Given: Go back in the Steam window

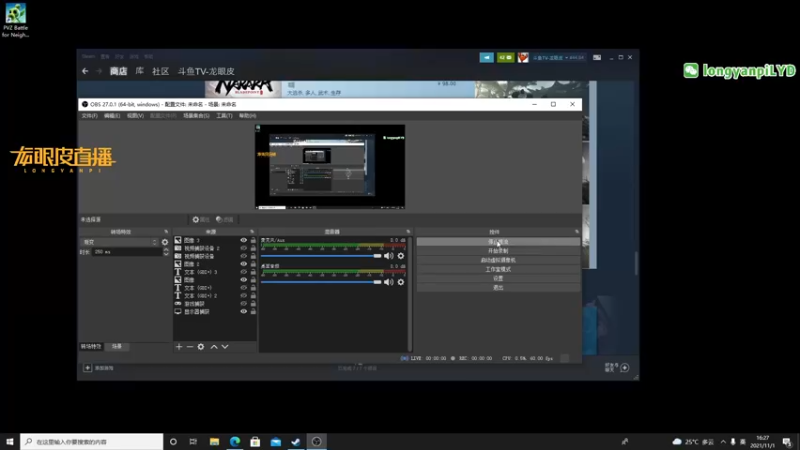Looking at the screenshot, I should (85, 71).
